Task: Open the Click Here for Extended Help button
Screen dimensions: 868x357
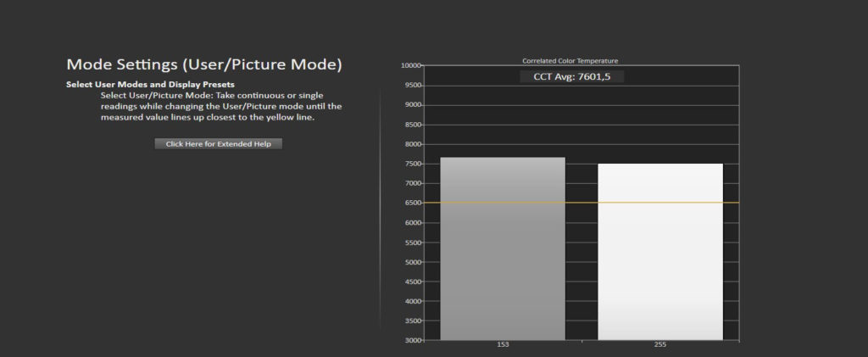Action: tap(218, 144)
